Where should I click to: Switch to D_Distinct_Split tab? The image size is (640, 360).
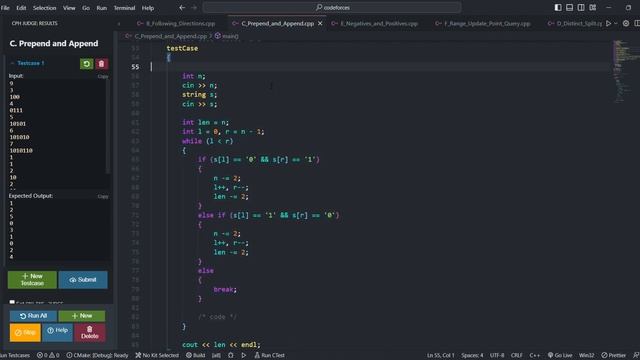click(575, 24)
